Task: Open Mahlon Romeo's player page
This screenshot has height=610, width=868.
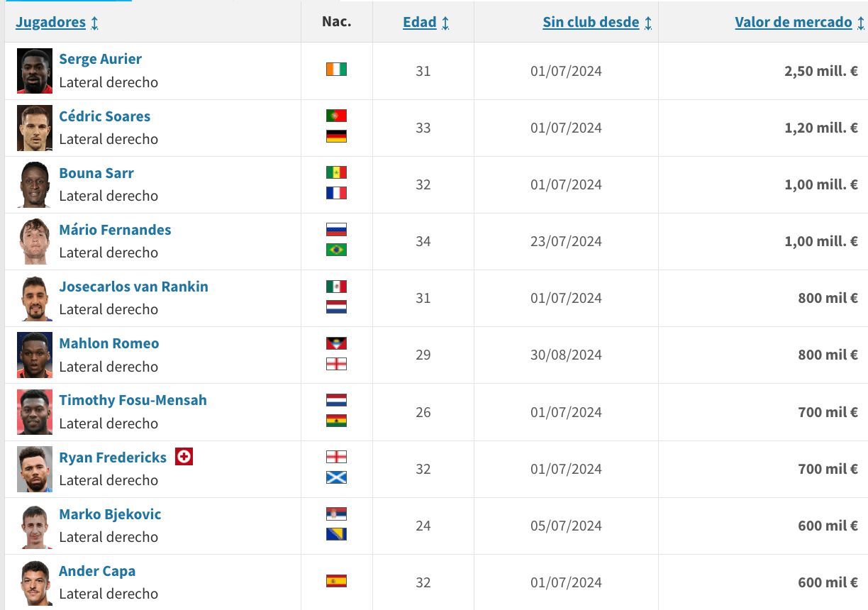Action: coord(108,343)
